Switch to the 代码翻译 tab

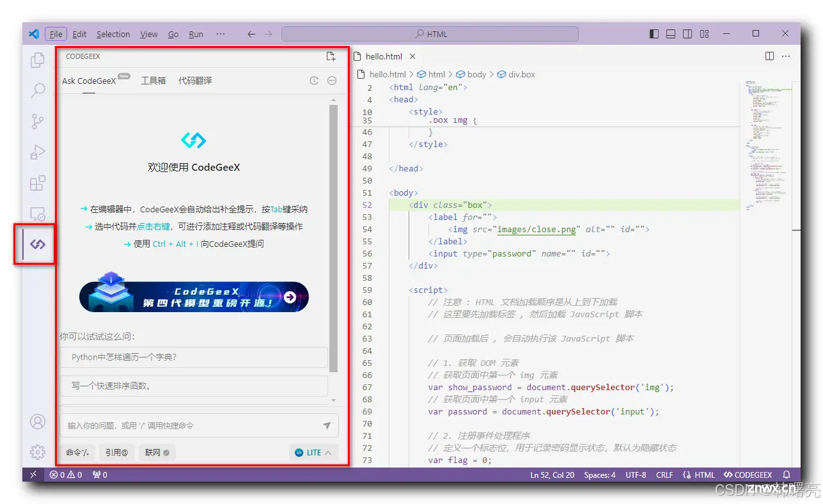[195, 81]
